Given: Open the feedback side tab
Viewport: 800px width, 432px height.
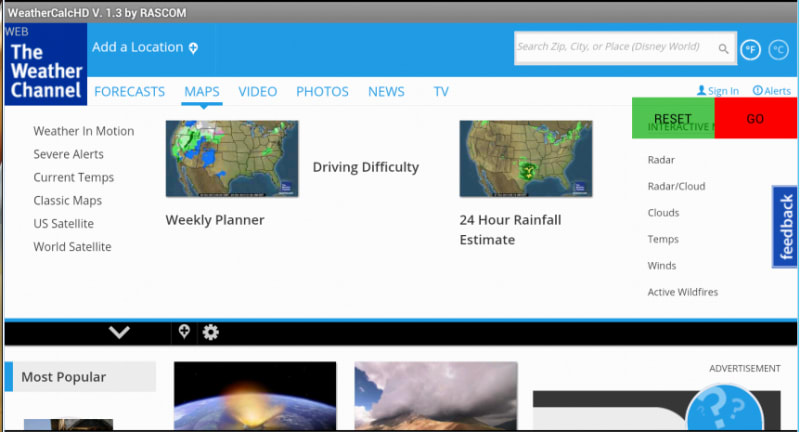Looking at the screenshot, I should click(786, 226).
